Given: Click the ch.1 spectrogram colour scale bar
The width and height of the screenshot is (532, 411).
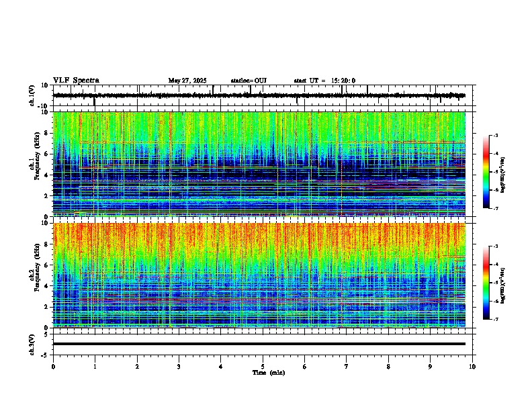Looking at the screenshot, I should click(486, 172).
